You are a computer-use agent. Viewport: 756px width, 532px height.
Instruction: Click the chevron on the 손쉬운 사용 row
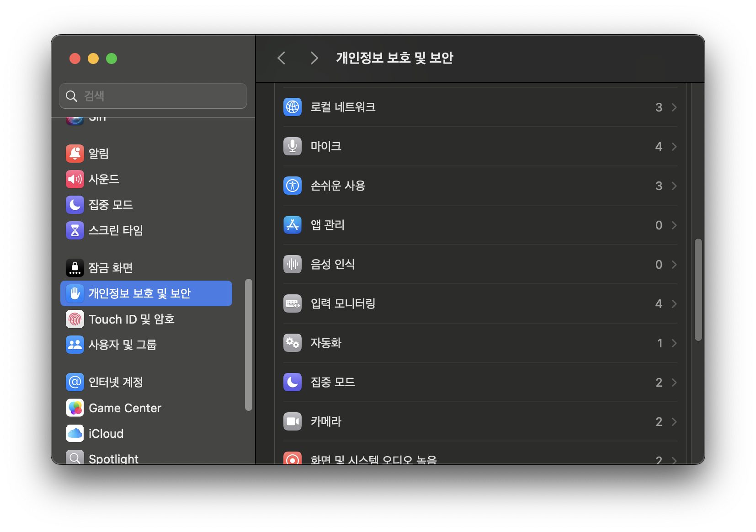coord(674,186)
